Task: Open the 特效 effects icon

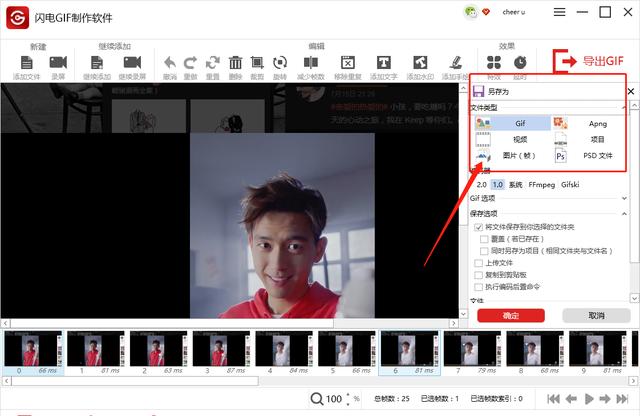Action: [494, 62]
